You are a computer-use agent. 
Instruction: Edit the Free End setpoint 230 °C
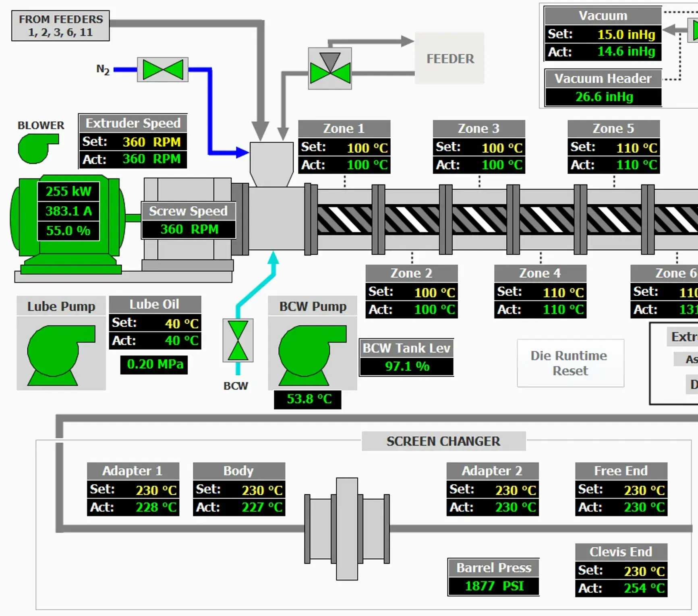(621, 489)
